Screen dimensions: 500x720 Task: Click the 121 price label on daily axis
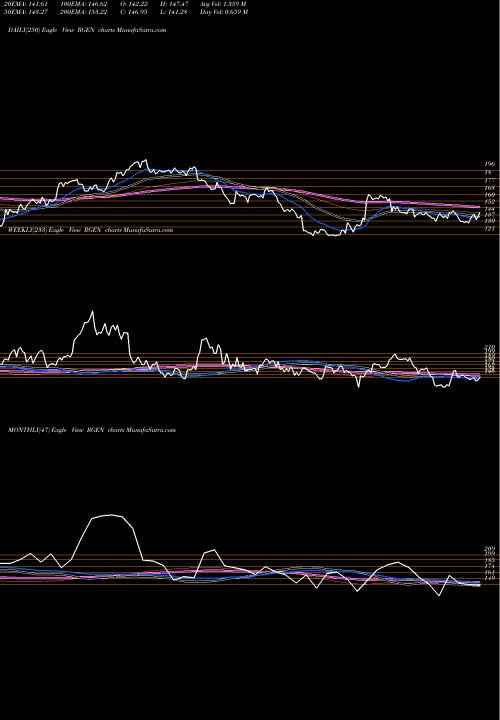point(489,228)
